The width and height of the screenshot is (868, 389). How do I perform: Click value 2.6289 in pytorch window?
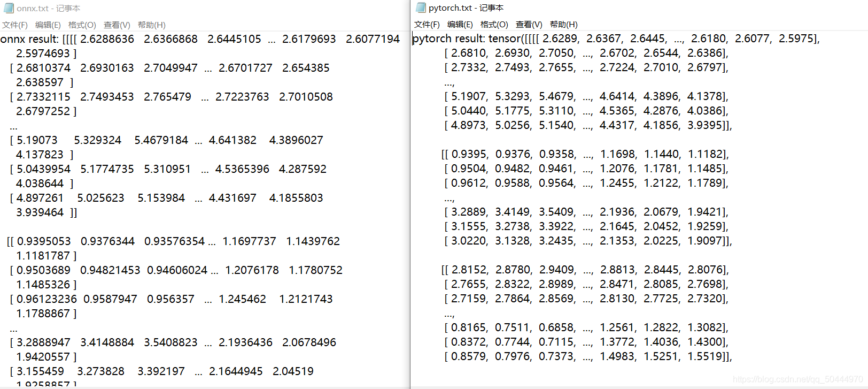click(560, 39)
